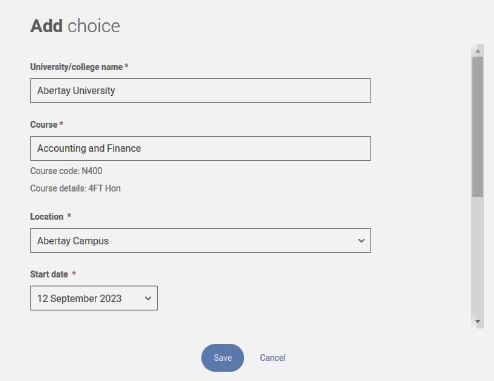This screenshot has width=494, height=381.
Task: Click the Abertay University text in the field
Action: pyautogui.click(x=76, y=90)
